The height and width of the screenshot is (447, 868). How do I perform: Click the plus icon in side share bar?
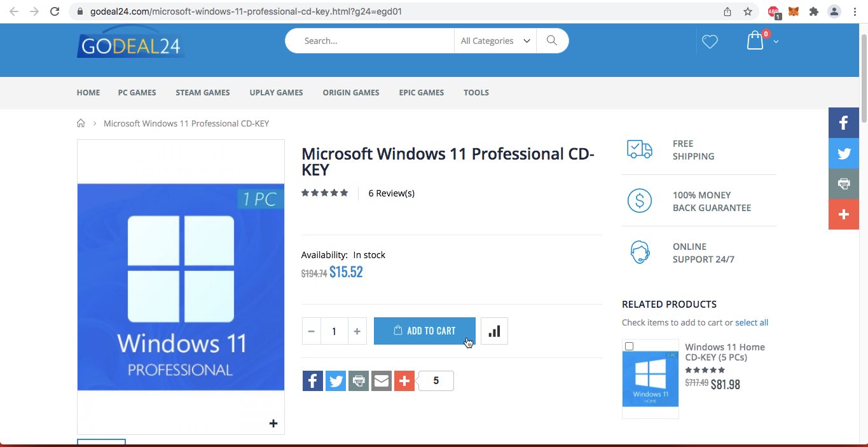pyautogui.click(x=844, y=214)
